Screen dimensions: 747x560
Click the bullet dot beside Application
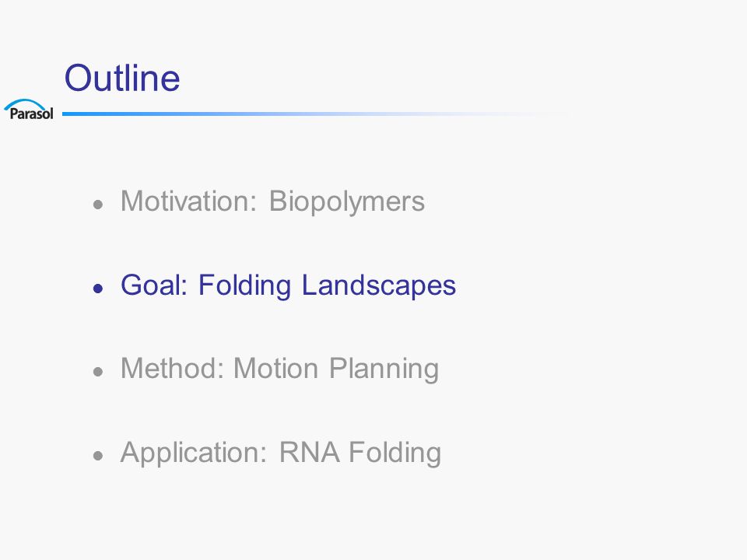98,456
